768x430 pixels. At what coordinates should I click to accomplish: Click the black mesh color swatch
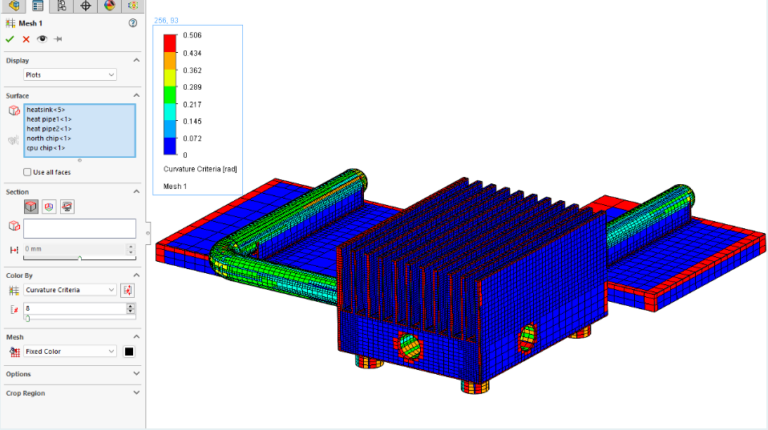coord(128,351)
